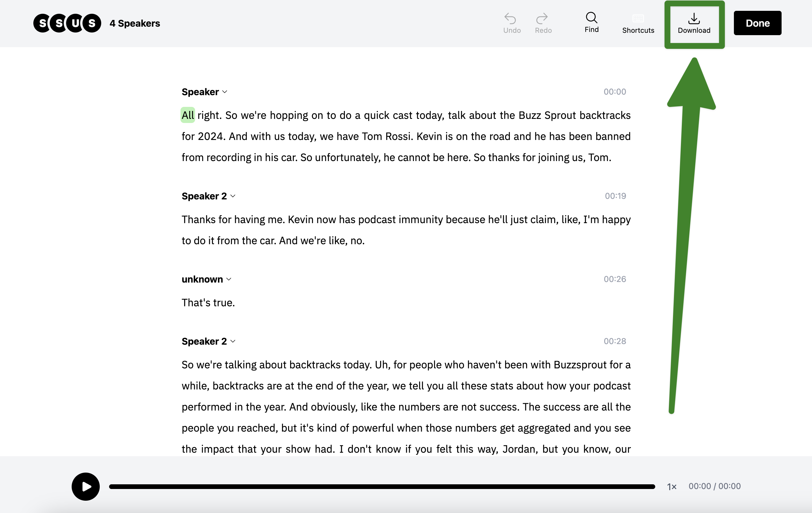Click the "U" unknown speaker avatar
Screen dimensions: 812x513
click(x=75, y=23)
